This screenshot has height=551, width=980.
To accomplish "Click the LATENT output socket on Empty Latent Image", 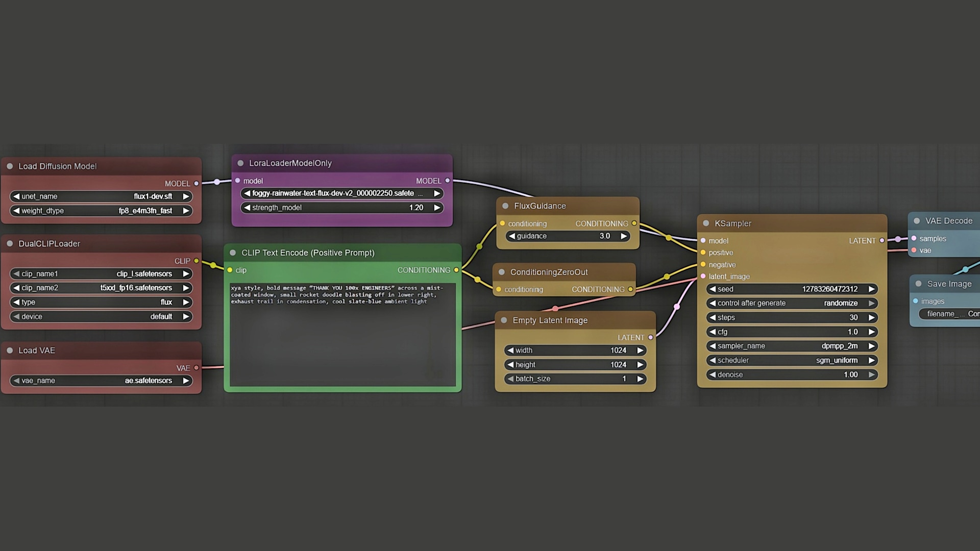I will tap(650, 338).
